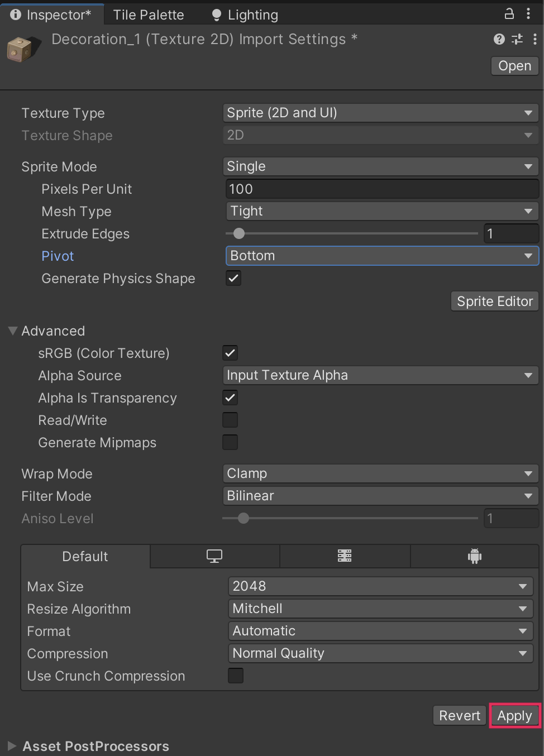Enable the Generate Mipmaps checkbox
The image size is (544, 756).
pos(230,442)
